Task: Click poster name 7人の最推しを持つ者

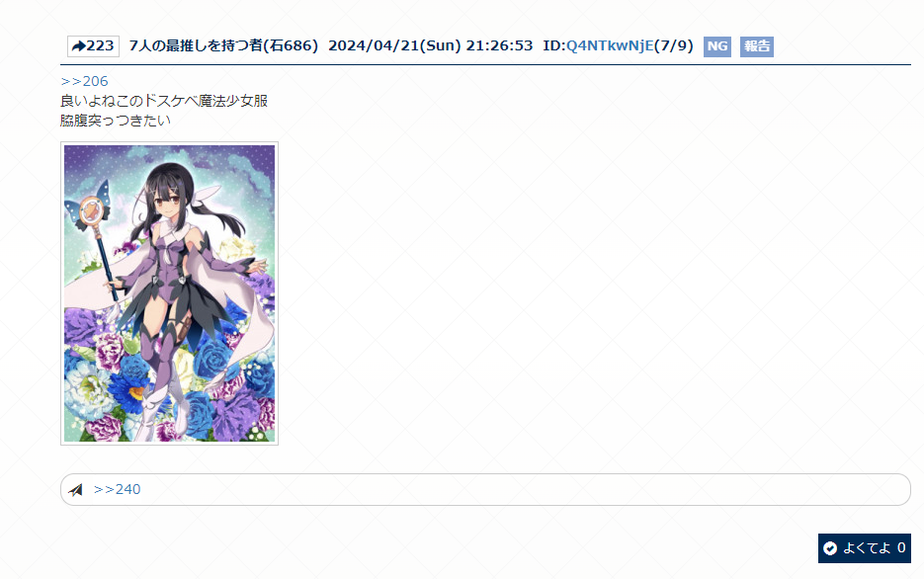Action: click(x=195, y=45)
